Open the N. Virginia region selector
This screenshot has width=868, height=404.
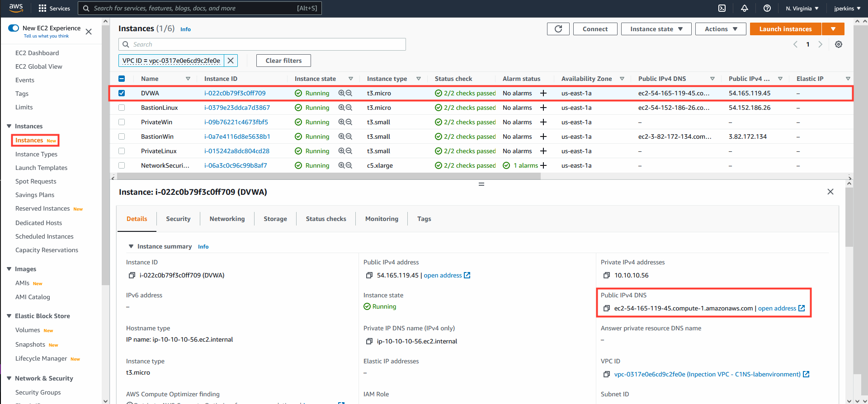(802, 8)
